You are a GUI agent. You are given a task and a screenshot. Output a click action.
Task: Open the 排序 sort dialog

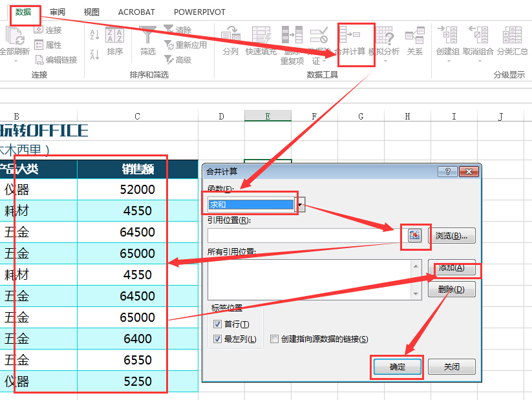[114, 41]
